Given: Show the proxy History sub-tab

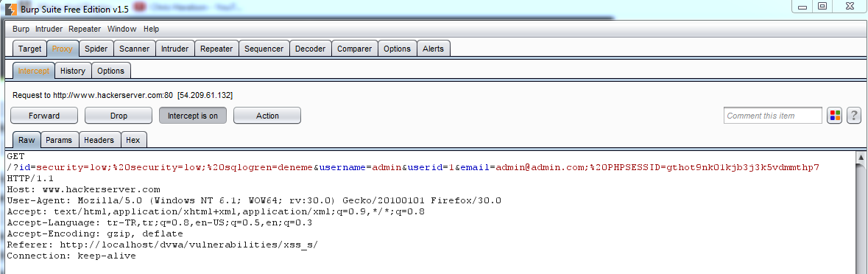Looking at the screenshot, I should pos(73,71).
